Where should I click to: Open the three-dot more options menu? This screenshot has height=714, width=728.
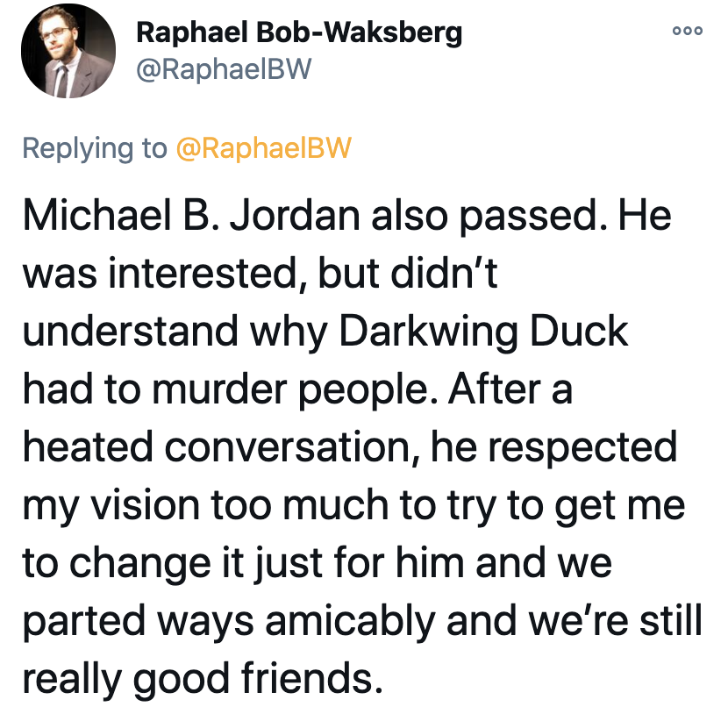(x=688, y=31)
